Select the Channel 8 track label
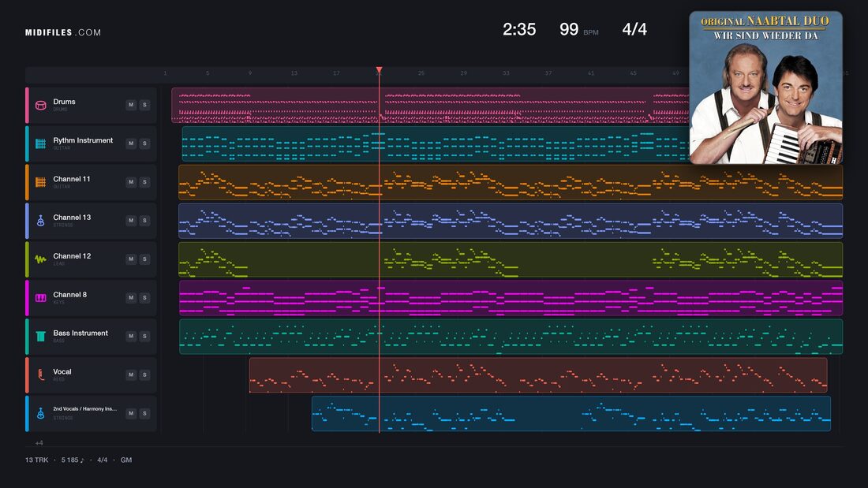Image resolution: width=868 pixels, height=488 pixels. pyautogui.click(x=69, y=295)
